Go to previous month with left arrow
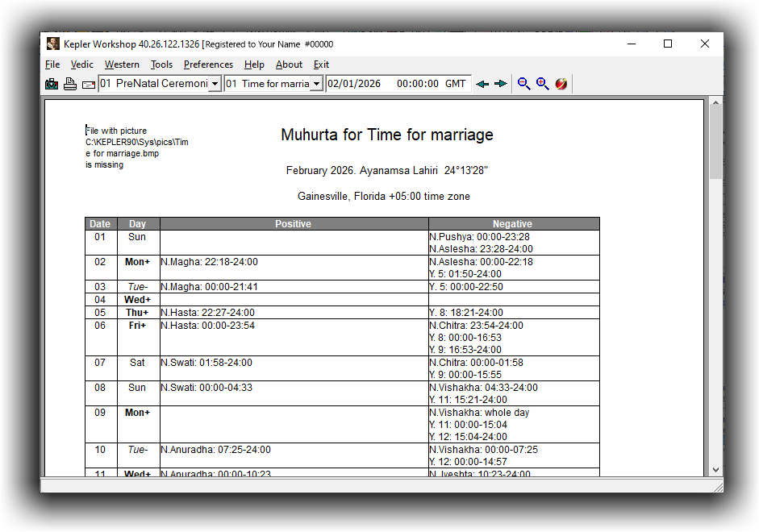The height and width of the screenshot is (532, 759). [482, 84]
